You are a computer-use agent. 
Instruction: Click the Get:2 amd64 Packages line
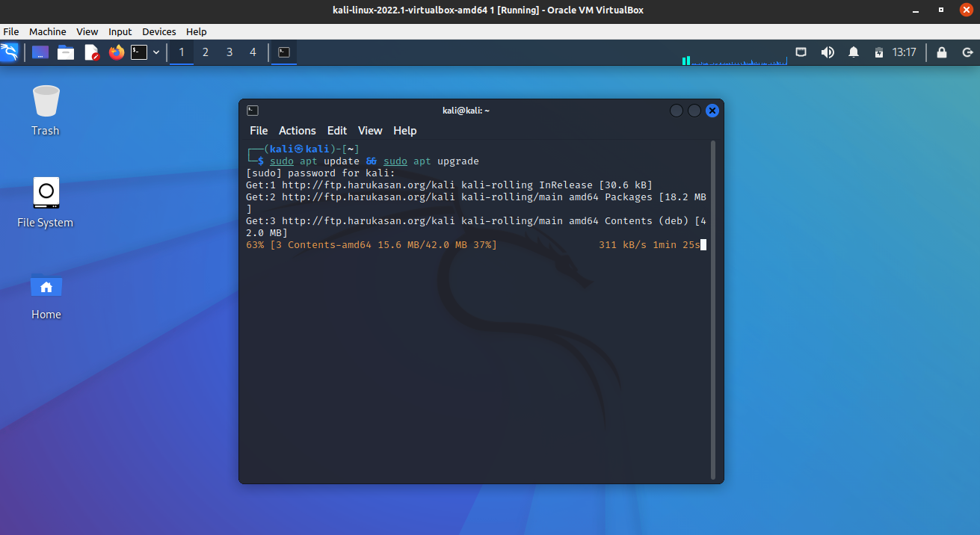pyautogui.click(x=476, y=203)
